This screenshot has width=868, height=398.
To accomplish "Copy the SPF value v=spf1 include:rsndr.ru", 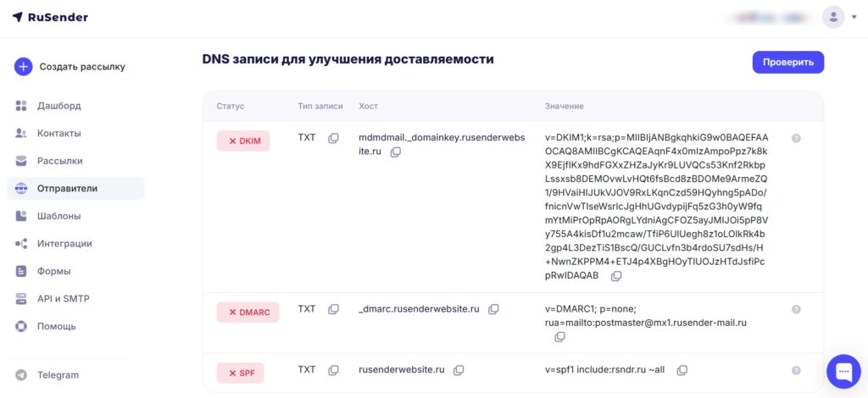I will coord(682,370).
